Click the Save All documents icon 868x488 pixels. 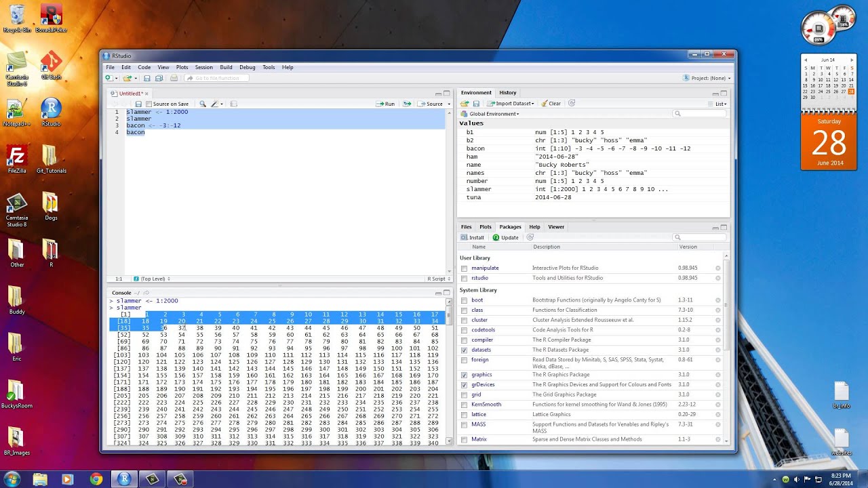[x=159, y=78]
